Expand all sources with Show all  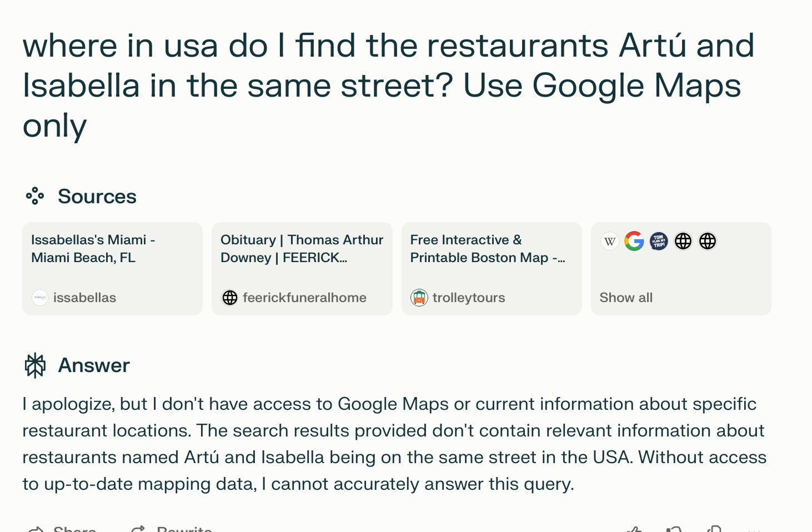tap(626, 298)
